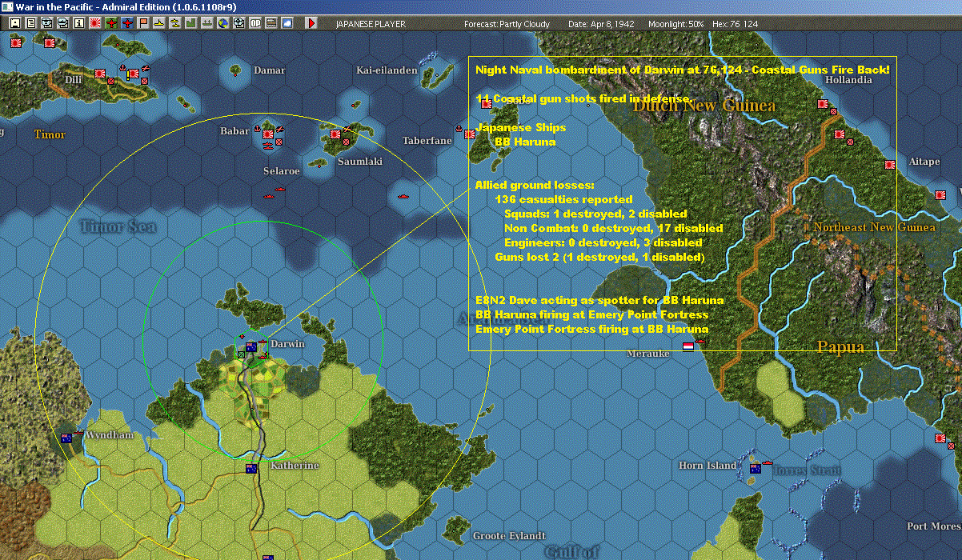962x560 pixels.
Task: Click the 'Timor Sea' map label
Action: point(118,227)
